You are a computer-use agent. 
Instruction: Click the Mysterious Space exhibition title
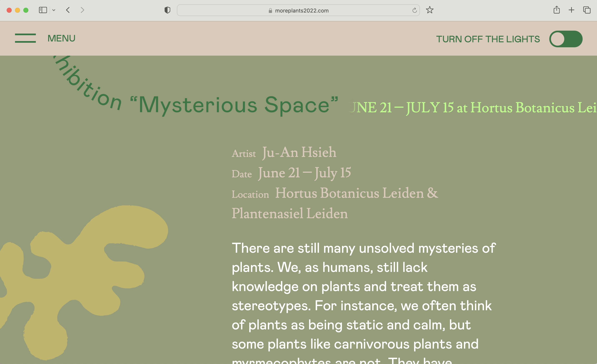tap(234, 105)
